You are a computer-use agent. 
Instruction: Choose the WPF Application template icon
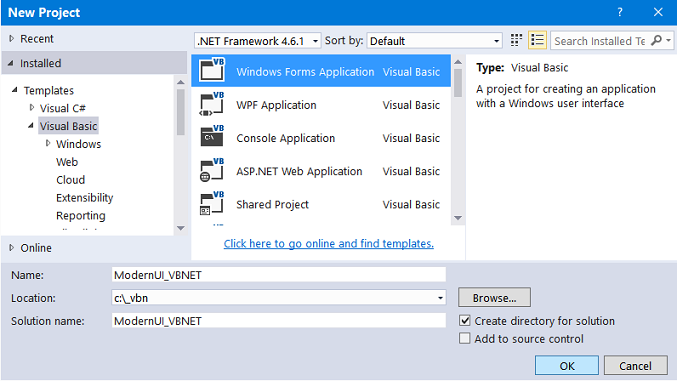point(212,104)
